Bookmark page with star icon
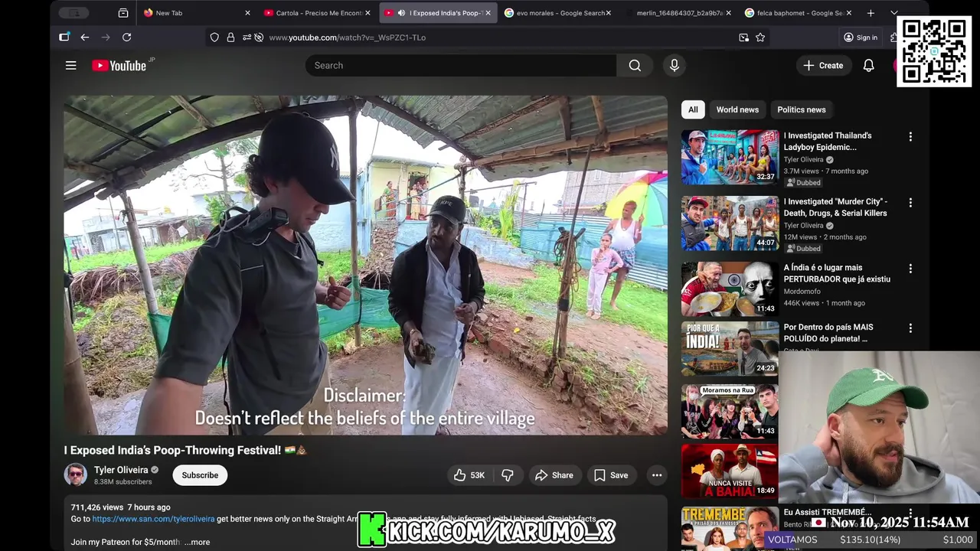 point(760,37)
